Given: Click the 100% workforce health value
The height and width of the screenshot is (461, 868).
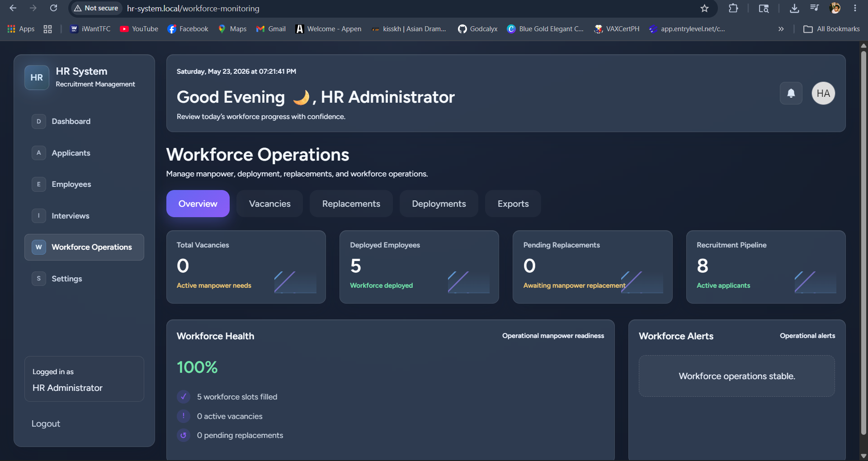Looking at the screenshot, I should [x=197, y=367].
